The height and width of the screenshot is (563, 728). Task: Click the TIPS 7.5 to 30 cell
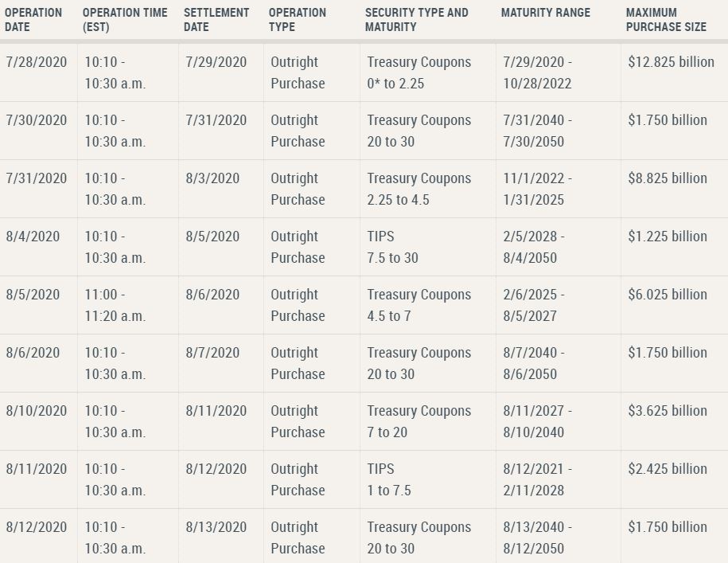tap(393, 247)
